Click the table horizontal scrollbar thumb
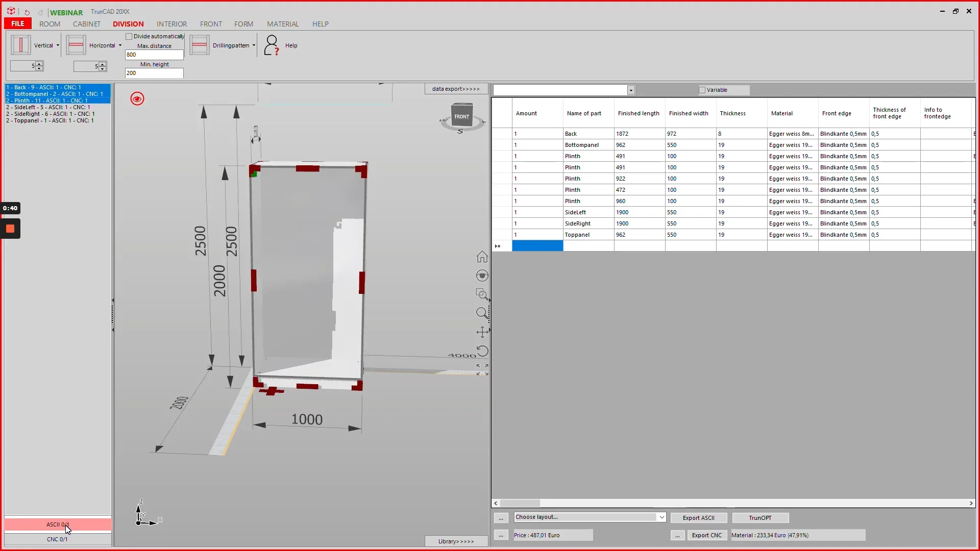 520,503
